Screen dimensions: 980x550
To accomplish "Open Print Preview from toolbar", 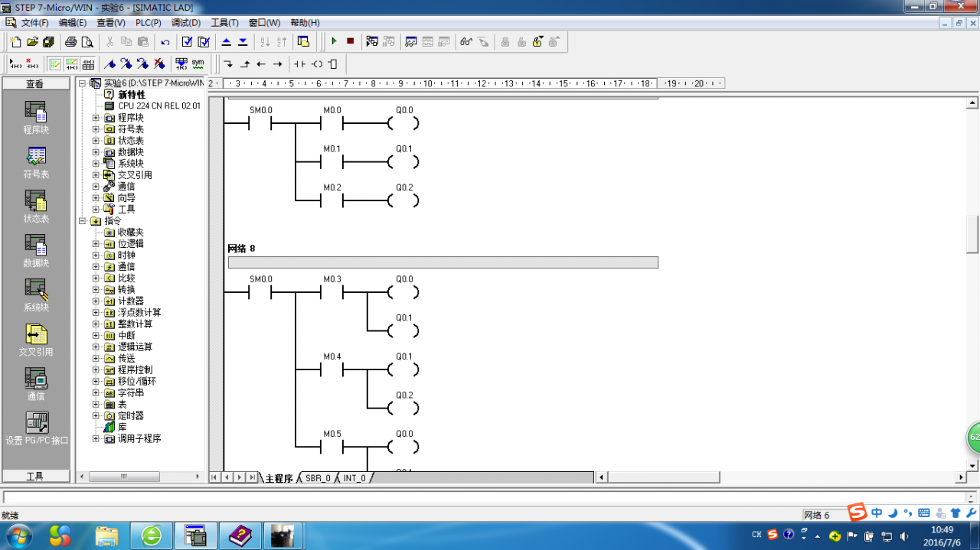I will pyautogui.click(x=87, y=41).
